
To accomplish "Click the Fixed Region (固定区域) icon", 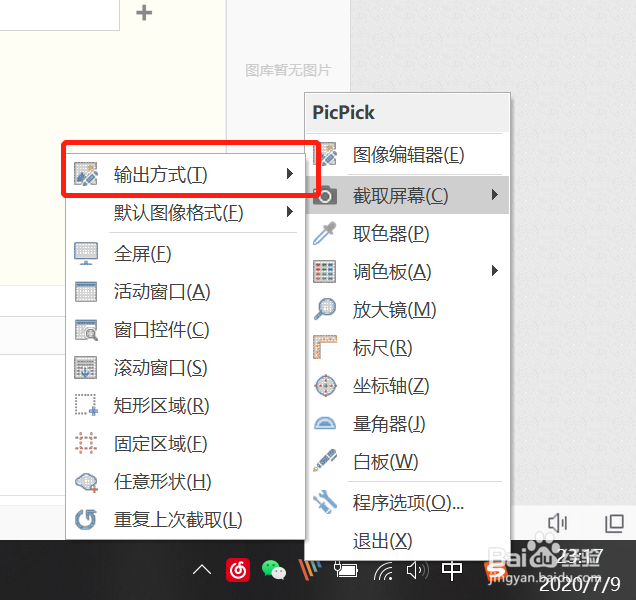I will (x=86, y=443).
